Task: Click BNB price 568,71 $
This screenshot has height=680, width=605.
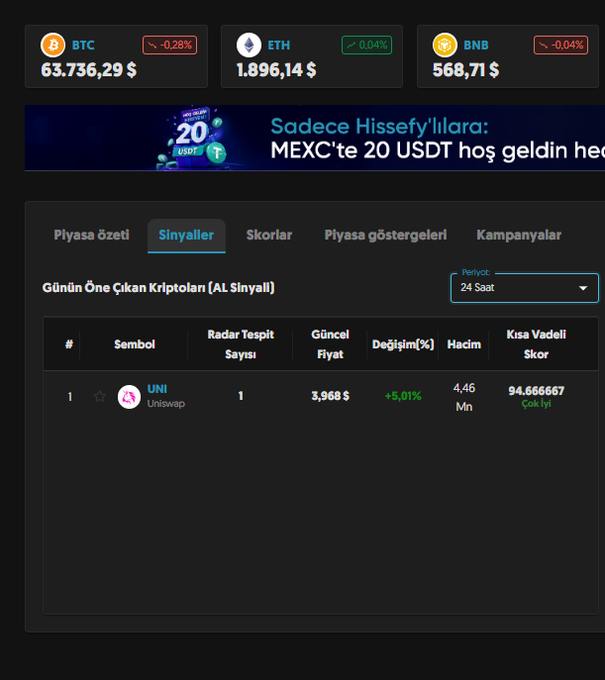Action: pyautogui.click(x=466, y=70)
